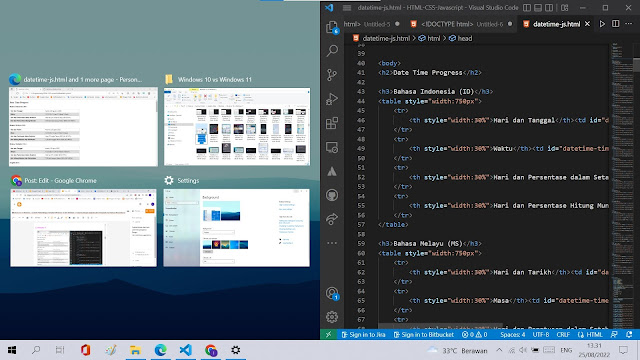Open the Remote Explorer view
Viewport: 640px width, 360px height.
[332, 147]
